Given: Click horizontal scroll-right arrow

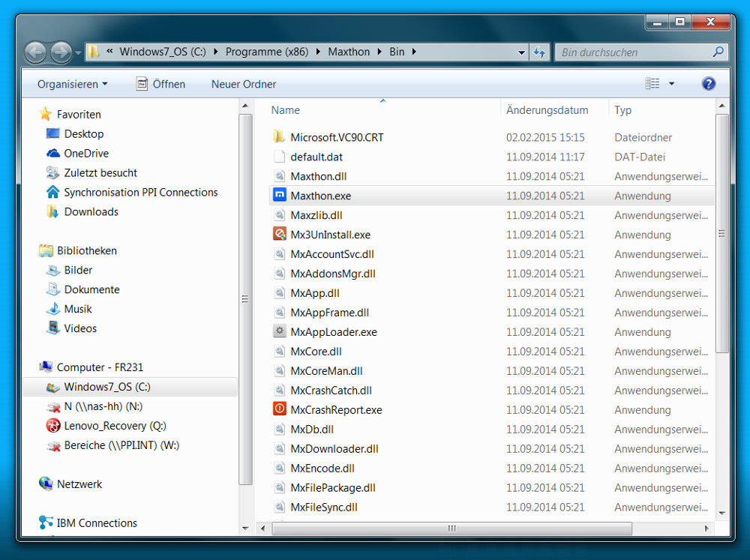Looking at the screenshot, I should 706,529.
